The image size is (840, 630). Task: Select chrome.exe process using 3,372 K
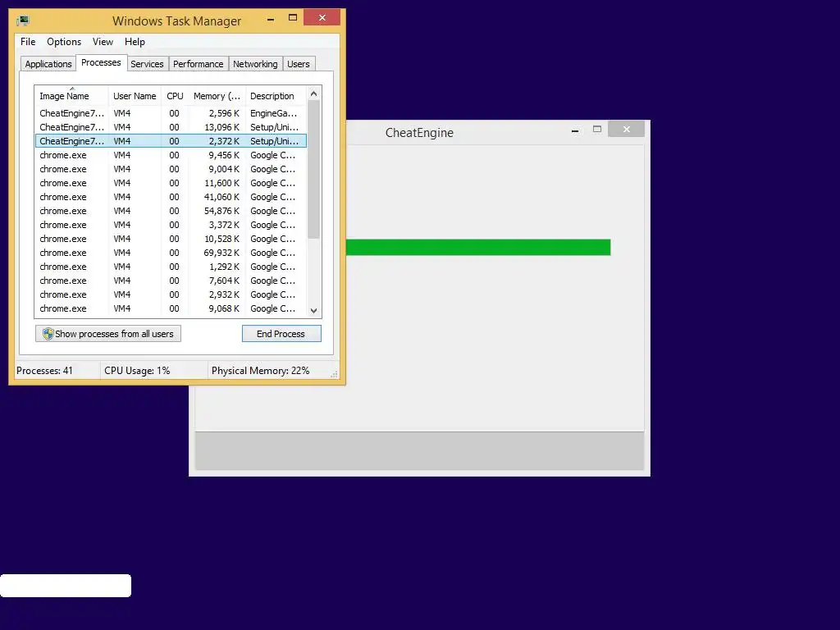tap(171, 225)
